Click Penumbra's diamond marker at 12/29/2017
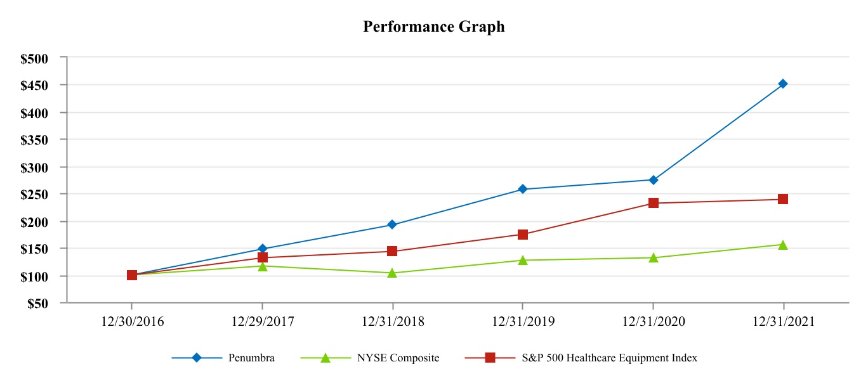The width and height of the screenshot is (868, 388). click(x=262, y=249)
